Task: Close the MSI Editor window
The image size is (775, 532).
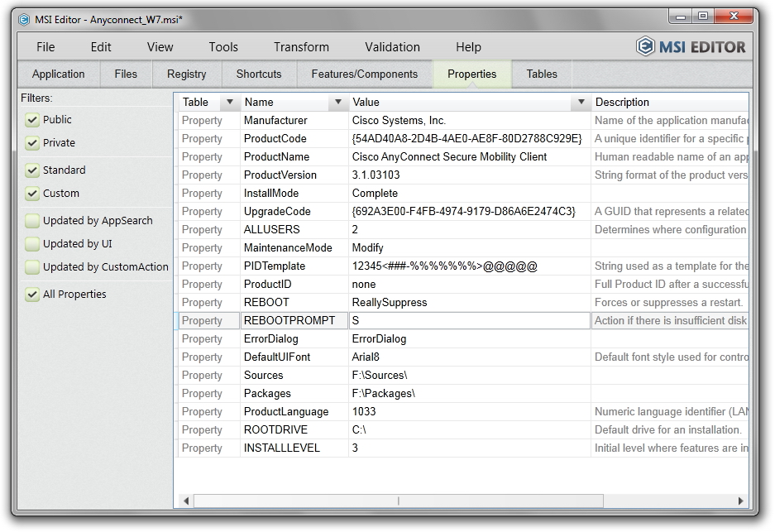Action: click(734, 16)
